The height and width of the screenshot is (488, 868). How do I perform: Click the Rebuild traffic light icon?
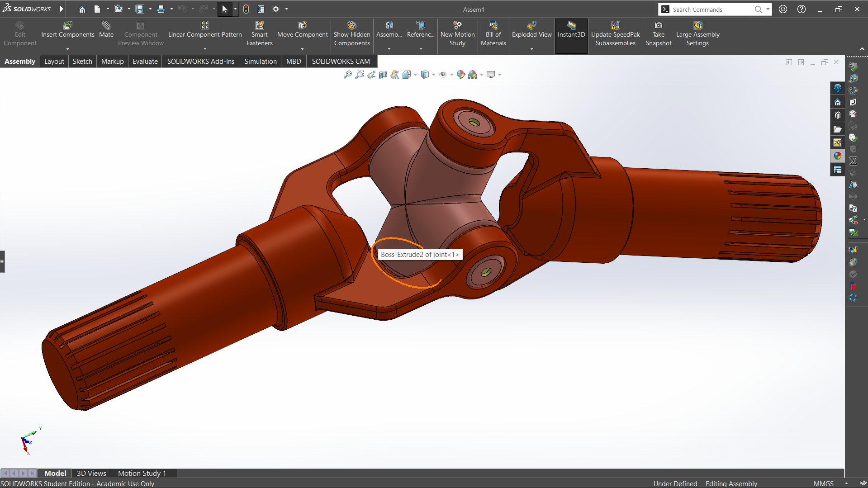pos(246,9)
